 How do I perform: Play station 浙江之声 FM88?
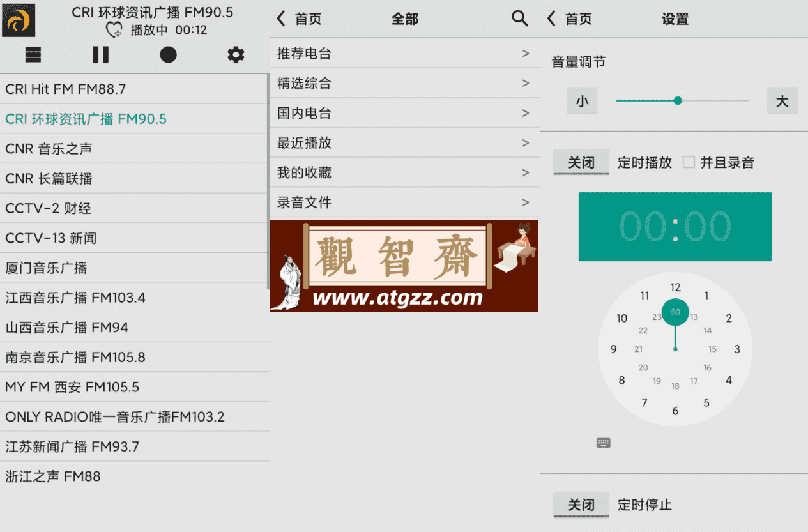pos(134,476)
